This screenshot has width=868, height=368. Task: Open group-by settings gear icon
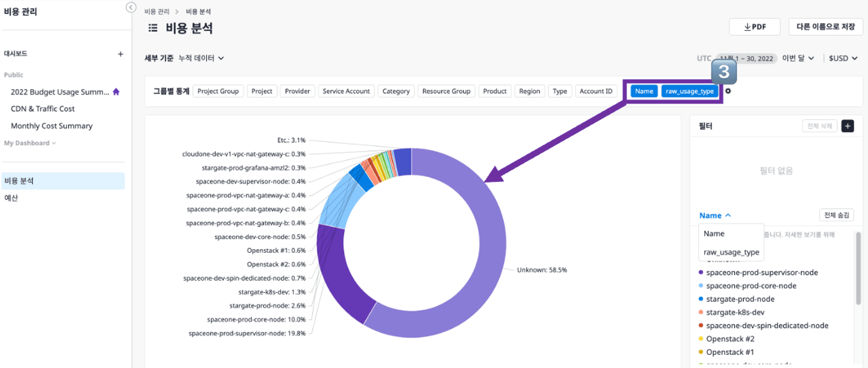728,91
